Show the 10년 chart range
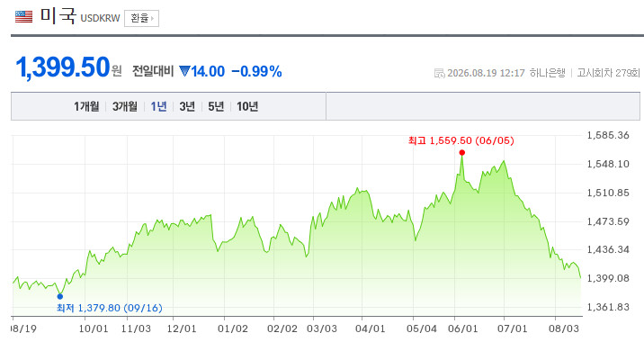Screen dimensions: 644x351 247,106
